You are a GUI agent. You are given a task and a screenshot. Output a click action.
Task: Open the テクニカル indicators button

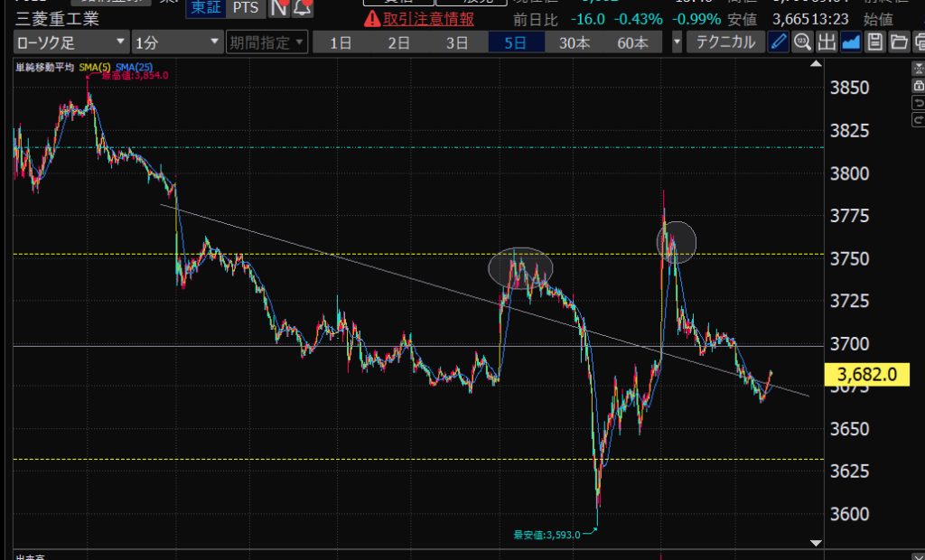point(725,42)
